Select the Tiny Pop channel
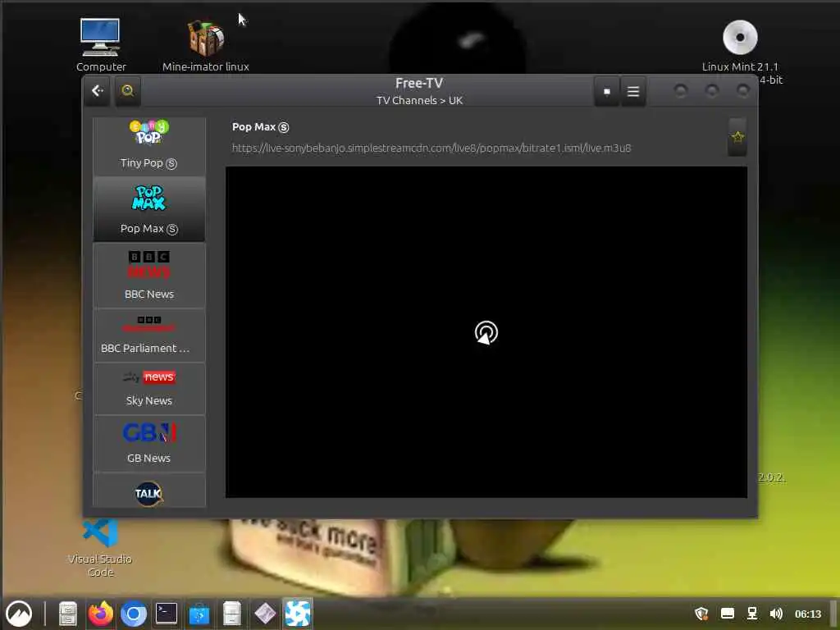Screen dimensions: 840x630 tap(149, 147)
